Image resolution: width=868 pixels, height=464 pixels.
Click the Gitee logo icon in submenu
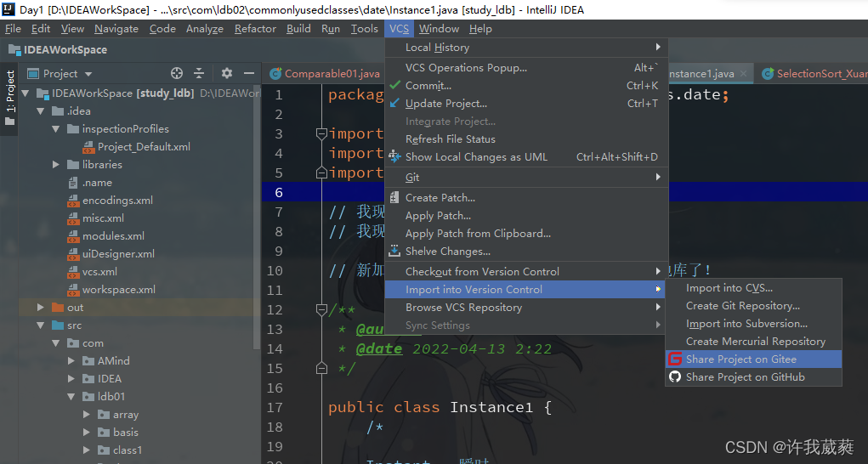tap(675, 359)
